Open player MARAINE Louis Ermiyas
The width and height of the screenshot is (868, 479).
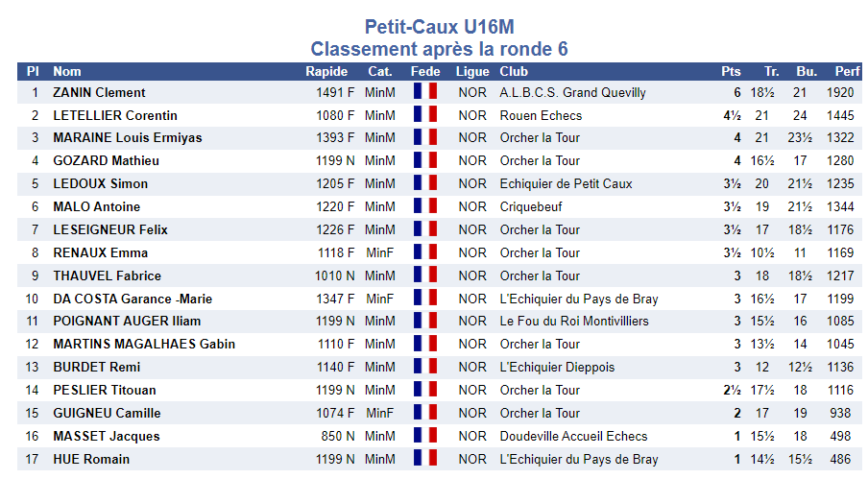pyautogui.click(x=128, y=137)
